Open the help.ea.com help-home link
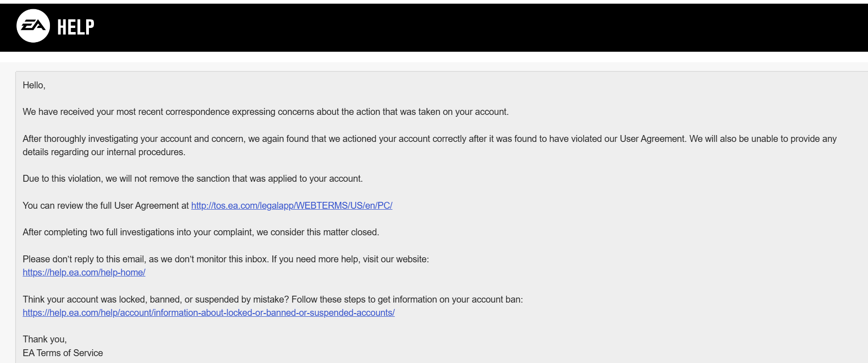This screenshot has height=363, width=868. point(84,272)
